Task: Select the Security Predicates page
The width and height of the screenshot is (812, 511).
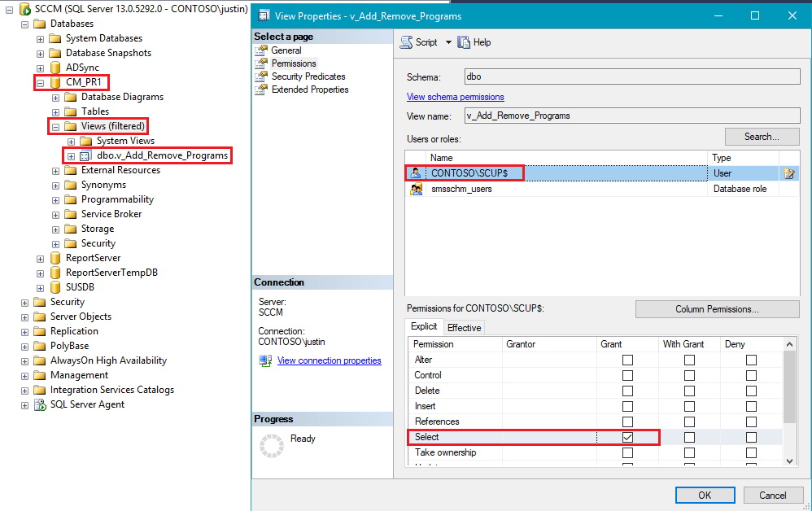Action: point(308,76)
